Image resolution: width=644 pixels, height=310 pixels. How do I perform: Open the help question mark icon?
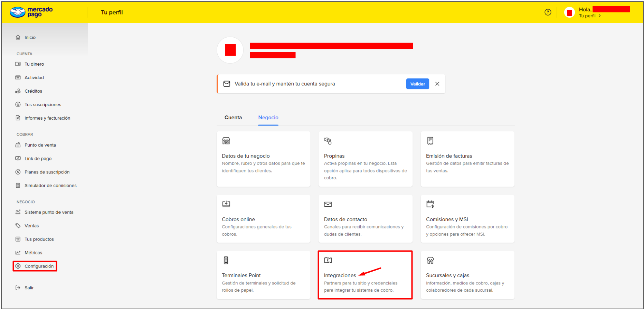(x=548, y=12)
